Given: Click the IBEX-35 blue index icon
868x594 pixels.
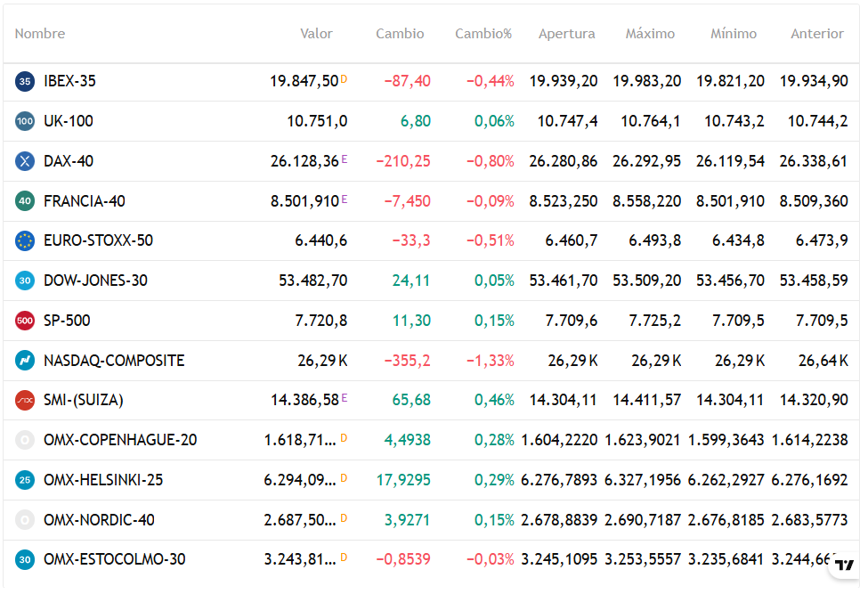Looking at the screenshot, I should coord(25,81).
